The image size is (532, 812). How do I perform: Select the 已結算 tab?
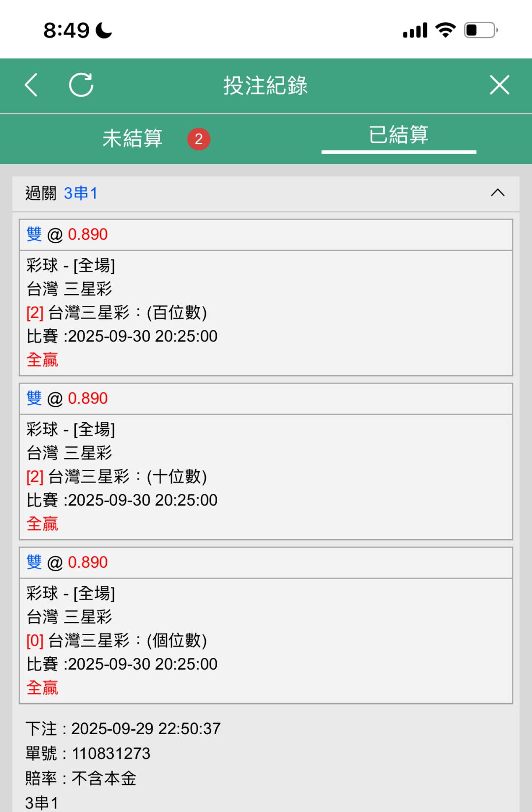point(399,135)
